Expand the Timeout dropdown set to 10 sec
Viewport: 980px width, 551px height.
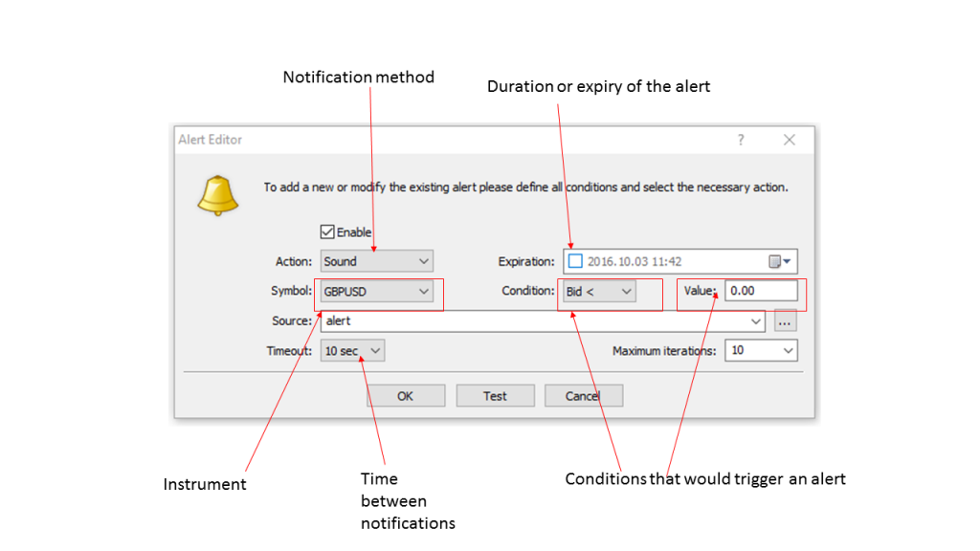click(353, 351)
